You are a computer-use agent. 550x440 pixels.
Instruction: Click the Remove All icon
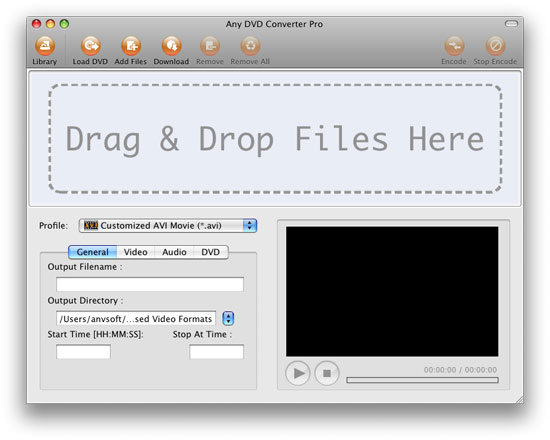tap(250, 46)
